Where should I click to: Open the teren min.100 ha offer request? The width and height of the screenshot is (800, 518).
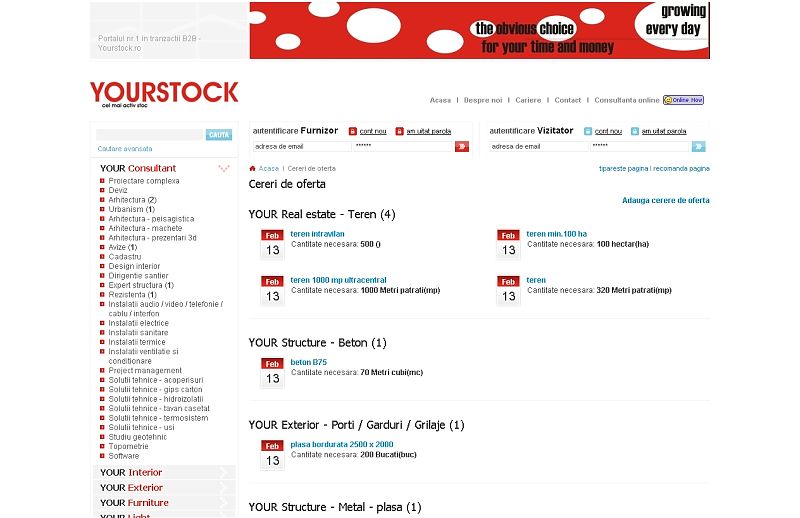(557, 234)
